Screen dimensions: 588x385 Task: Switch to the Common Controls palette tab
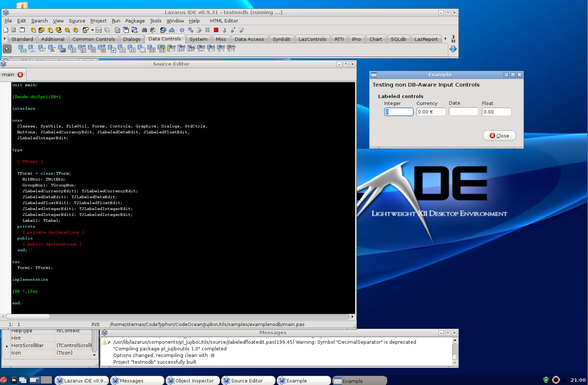(93, 39)
